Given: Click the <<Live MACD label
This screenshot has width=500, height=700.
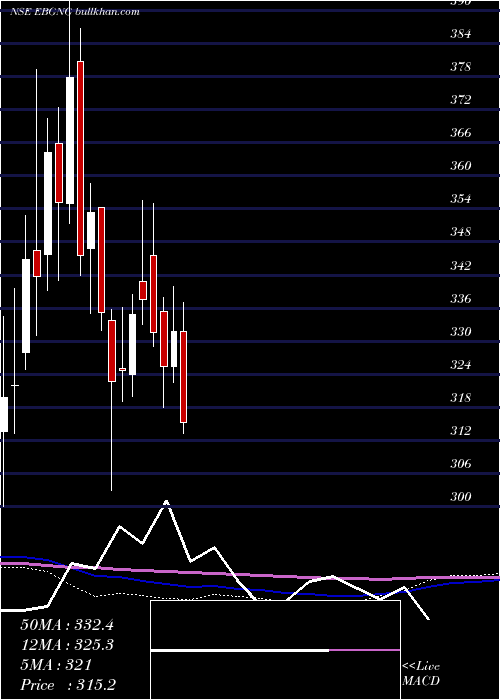Looking at the screenshot, I should pyautogui.click(x=421, y=673).
